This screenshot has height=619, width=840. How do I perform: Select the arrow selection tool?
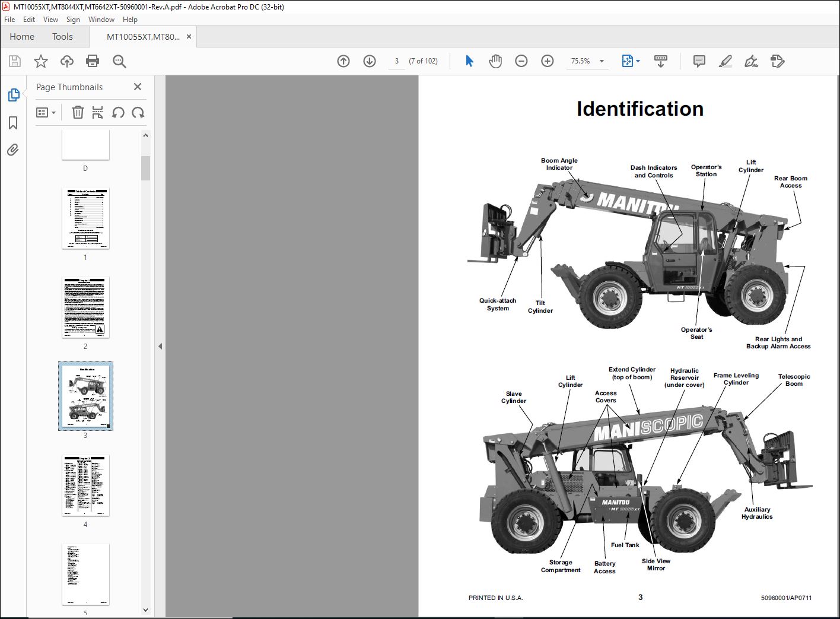click(x=469, y=61)
